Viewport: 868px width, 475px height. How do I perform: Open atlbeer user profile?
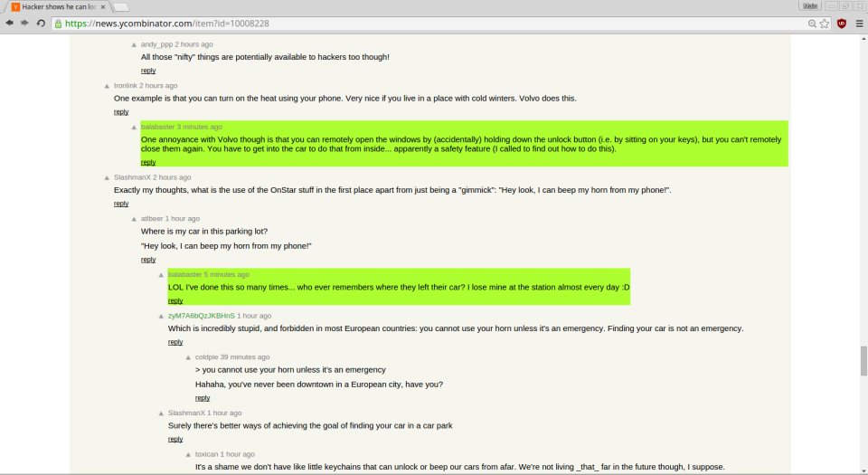(152, 219)
